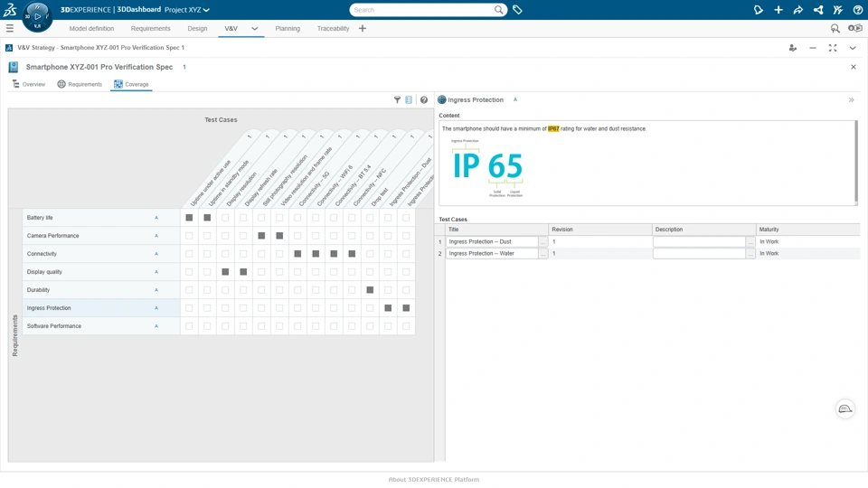Click the Title column header
Screen dimensions: 868x488
pyautogui.click(x=496, y=229)
